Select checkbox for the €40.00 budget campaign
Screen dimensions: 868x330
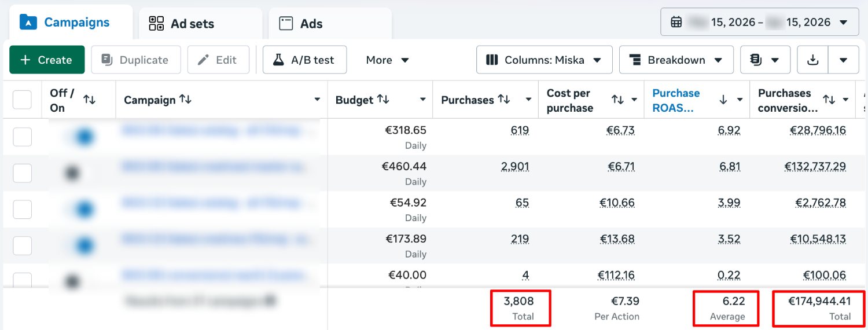[22, 280]
